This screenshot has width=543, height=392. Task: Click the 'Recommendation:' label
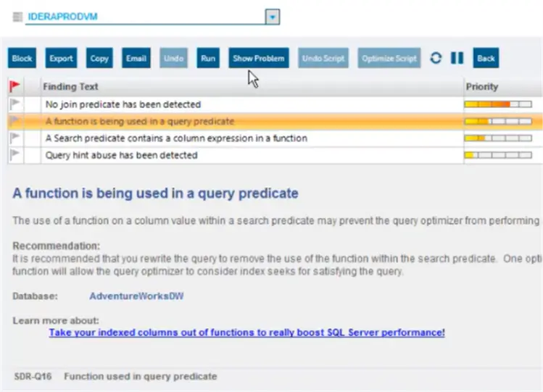pos(56,246)
